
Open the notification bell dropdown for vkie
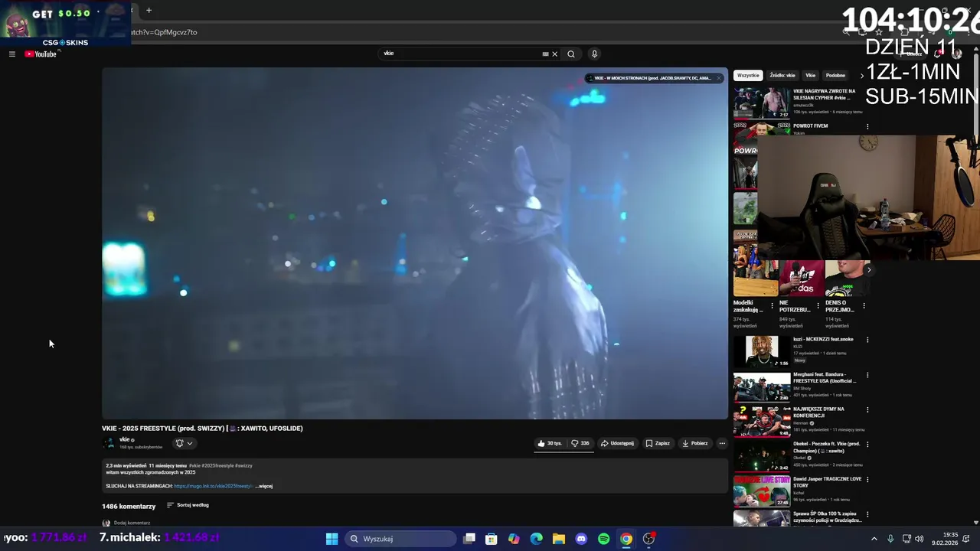pyautogui.click(x=184, y=443)
